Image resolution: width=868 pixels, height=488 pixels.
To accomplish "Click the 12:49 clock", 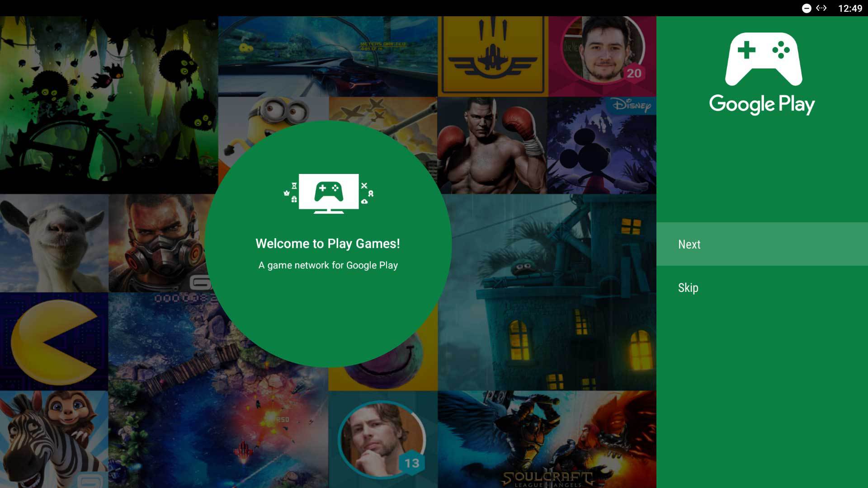I will pos(850,8).
